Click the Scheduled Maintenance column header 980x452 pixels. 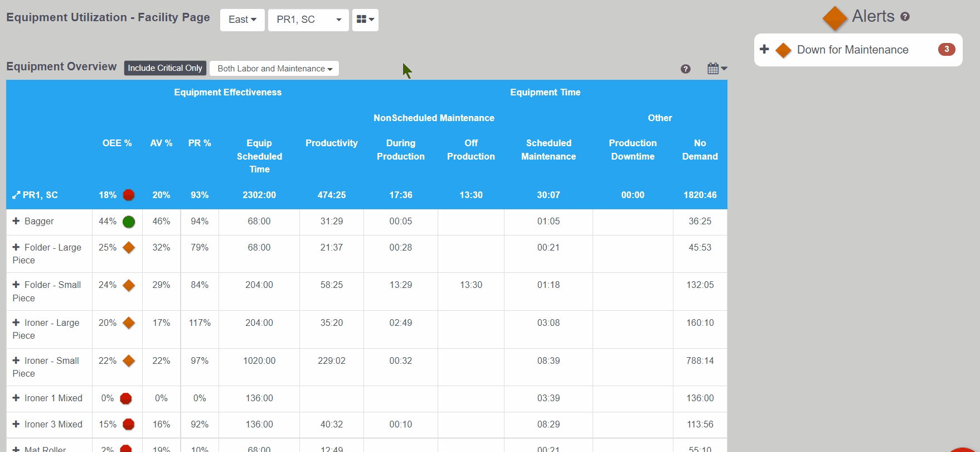(549, 150)
